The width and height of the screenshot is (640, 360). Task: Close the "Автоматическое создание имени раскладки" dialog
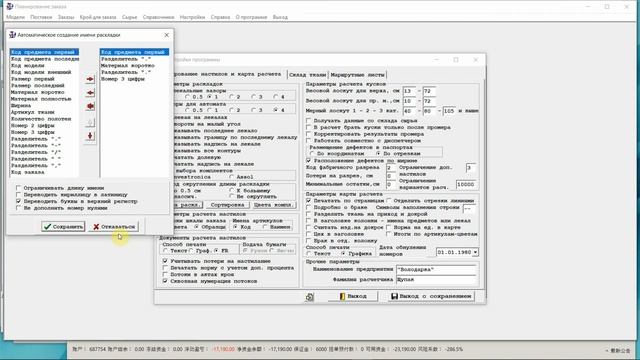pyautogui.click(x=167, y=35)
